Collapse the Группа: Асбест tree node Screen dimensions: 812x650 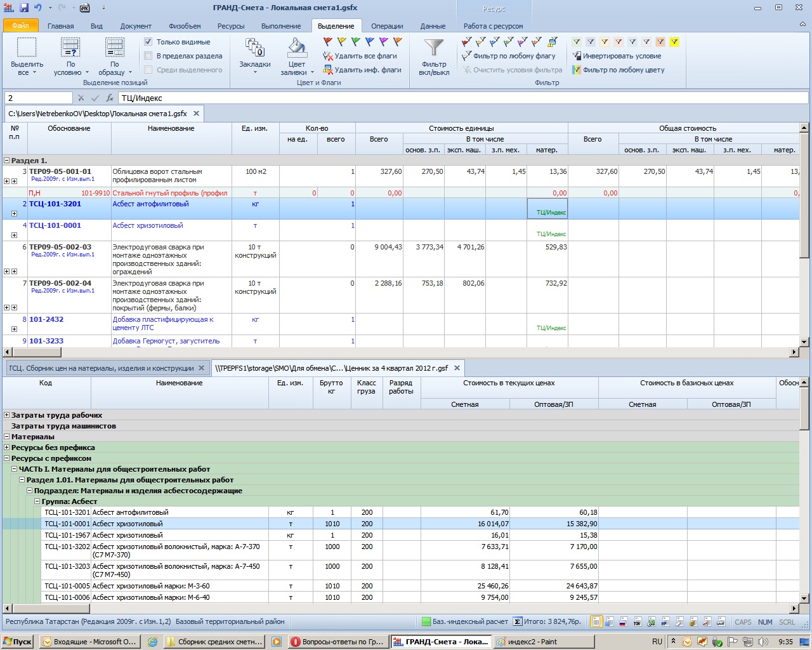37,501
